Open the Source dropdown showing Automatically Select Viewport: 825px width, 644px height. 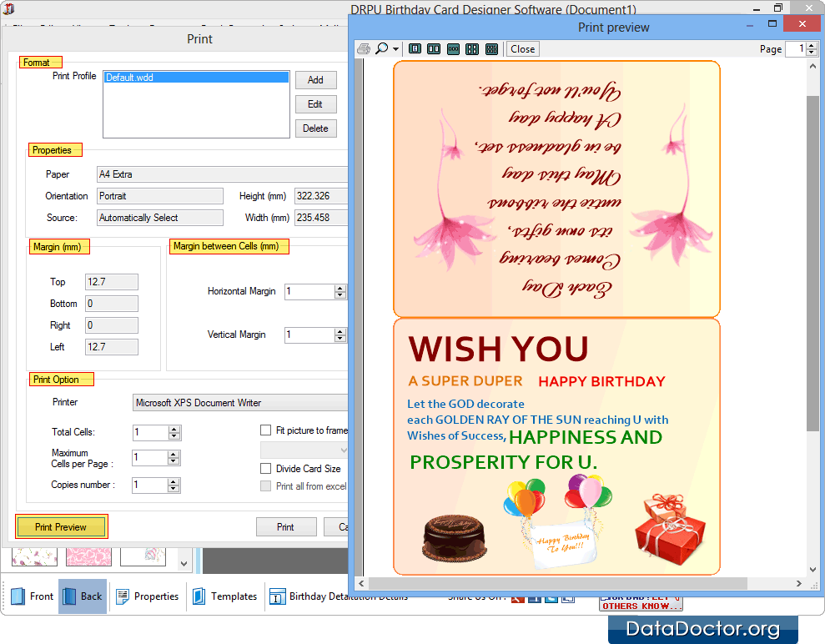pyautogui.click(x=160, y=217)
